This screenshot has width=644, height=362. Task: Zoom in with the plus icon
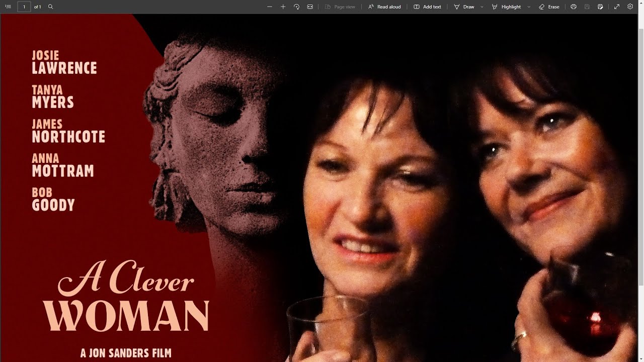click(x=283, y=7)
